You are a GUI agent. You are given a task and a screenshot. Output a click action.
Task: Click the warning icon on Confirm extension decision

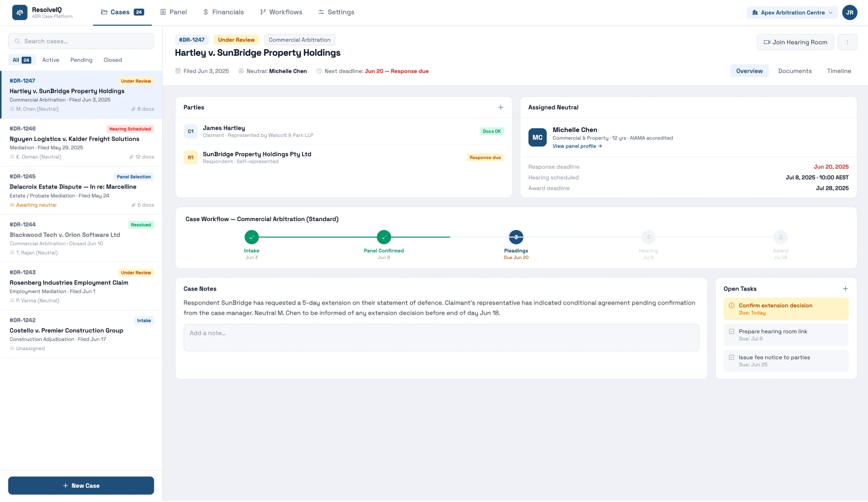[x=731, y=305]
